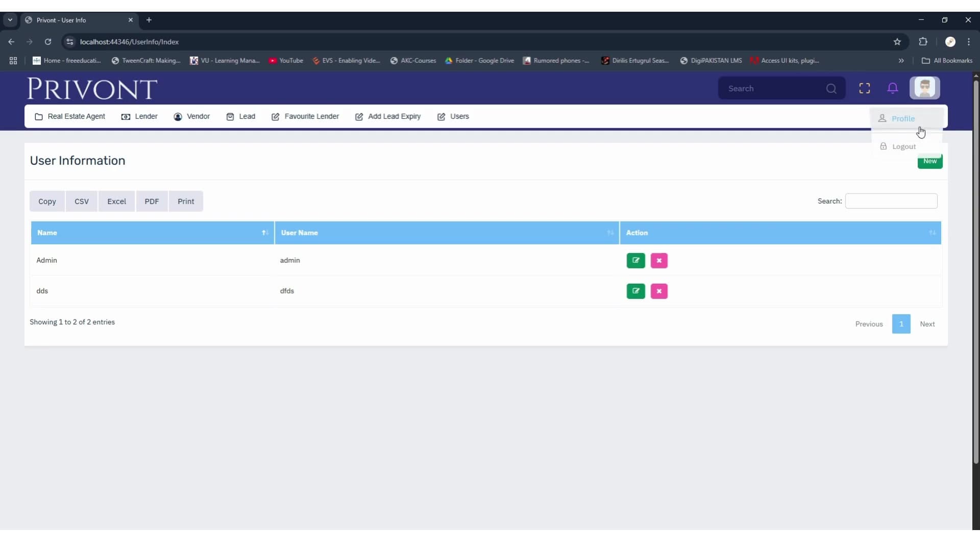This screenshot has width=980, height=551.
Task: Toggle fullscreen mode icon in header
Action: click(x=864, y=88)
